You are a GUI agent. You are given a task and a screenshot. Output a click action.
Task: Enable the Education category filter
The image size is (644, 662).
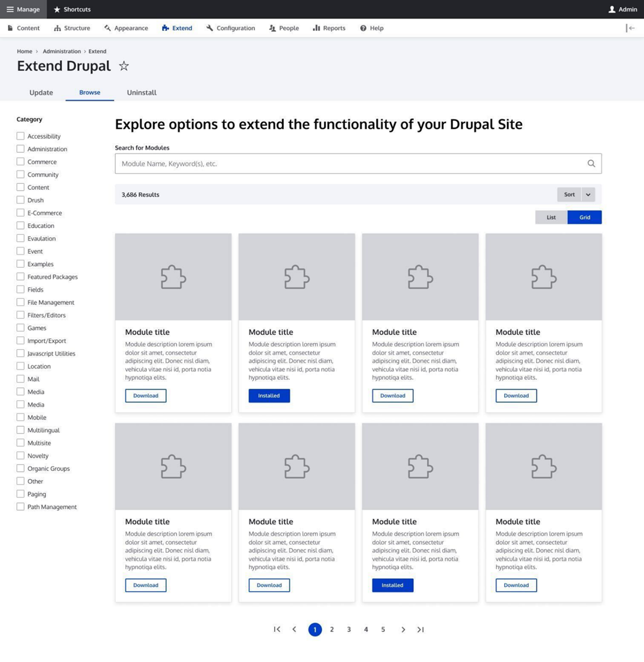click(20, 226)
